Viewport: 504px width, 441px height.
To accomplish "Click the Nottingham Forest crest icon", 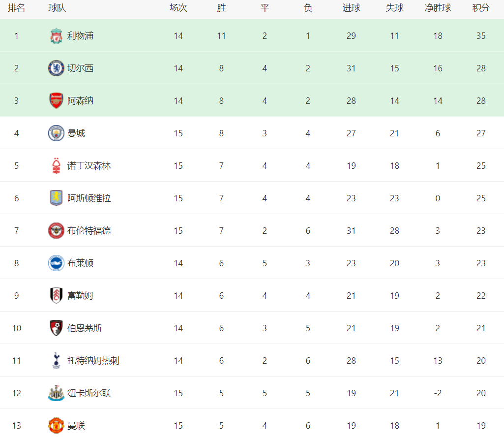I will tap(56, 166).
